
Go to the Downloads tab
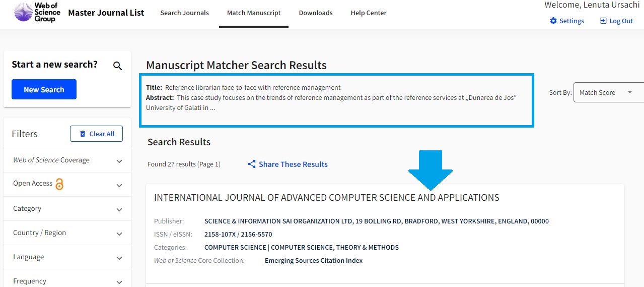316,13
